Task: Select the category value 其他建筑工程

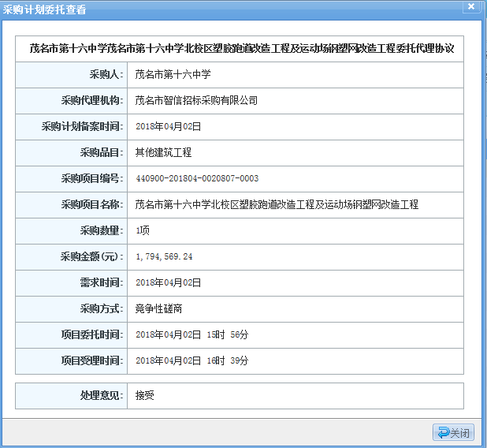Action: (x=163, y=152)
